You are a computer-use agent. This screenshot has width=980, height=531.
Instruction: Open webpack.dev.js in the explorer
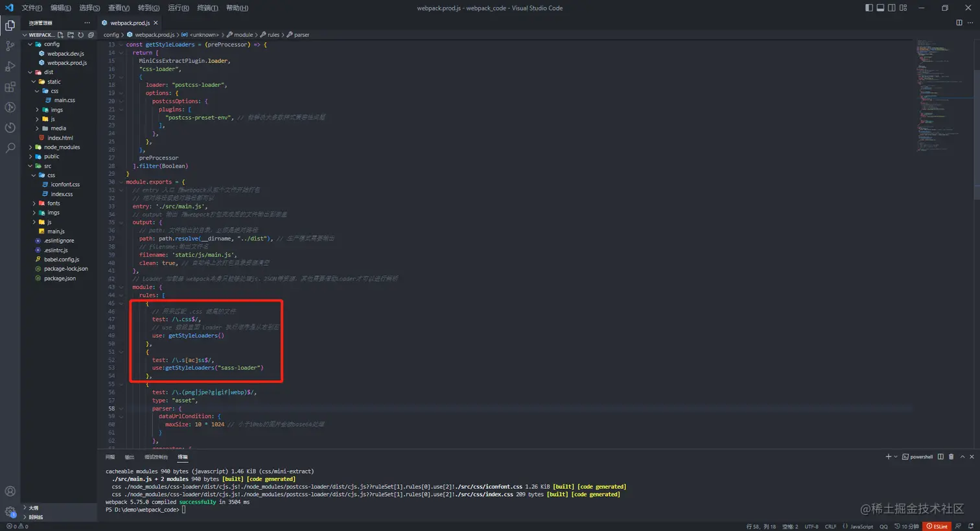pyautogui.click(x=65, y=54)
